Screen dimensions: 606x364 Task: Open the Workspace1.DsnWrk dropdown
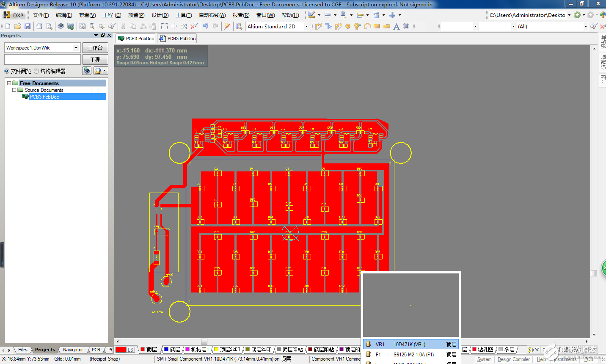point(76,48)
